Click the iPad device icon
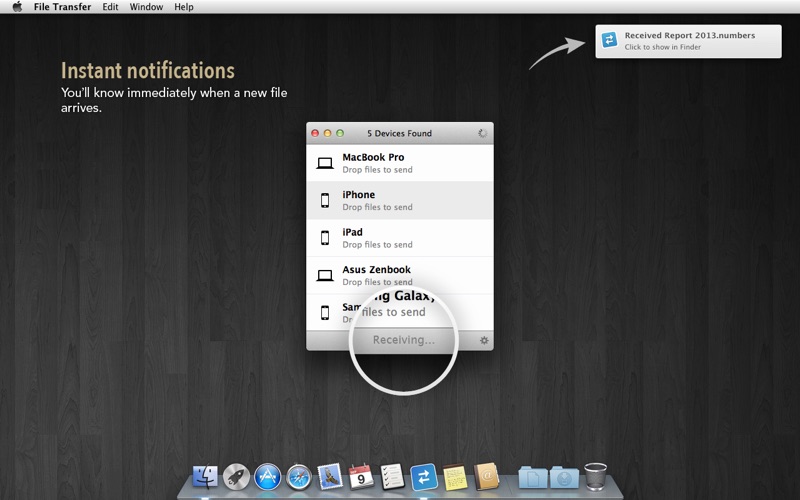 coord(325,238)
